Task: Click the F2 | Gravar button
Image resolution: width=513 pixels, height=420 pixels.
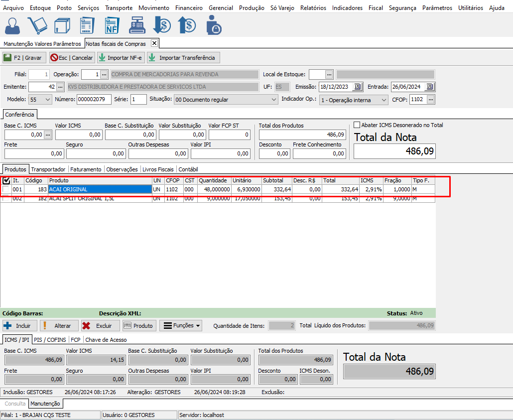Action: pos(24,58)
